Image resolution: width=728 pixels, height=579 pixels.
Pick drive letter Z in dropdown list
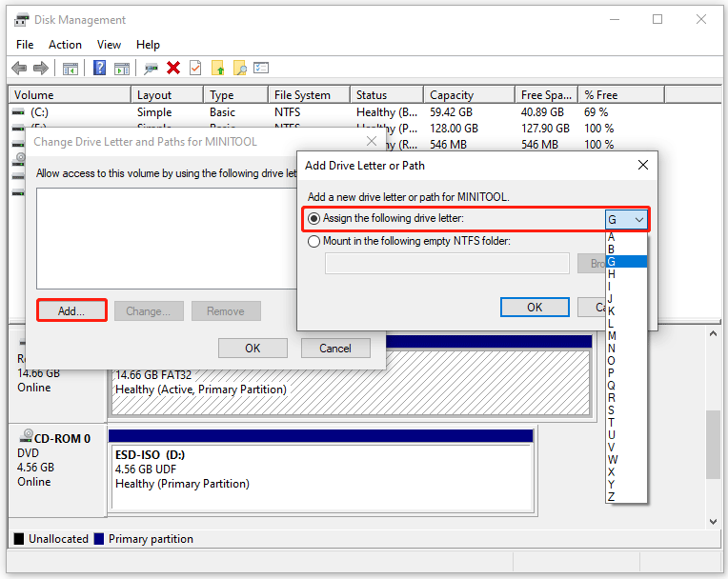[612, 496]
